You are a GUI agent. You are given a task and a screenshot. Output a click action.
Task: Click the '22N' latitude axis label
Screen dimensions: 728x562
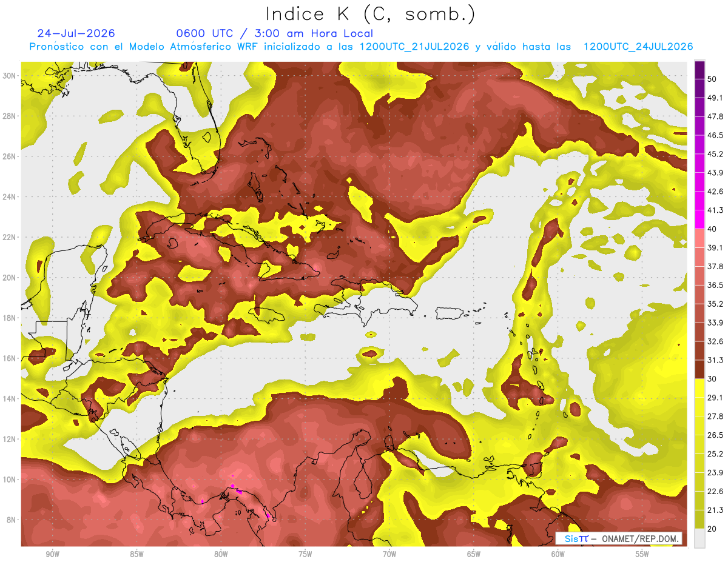tap(10, 237)
